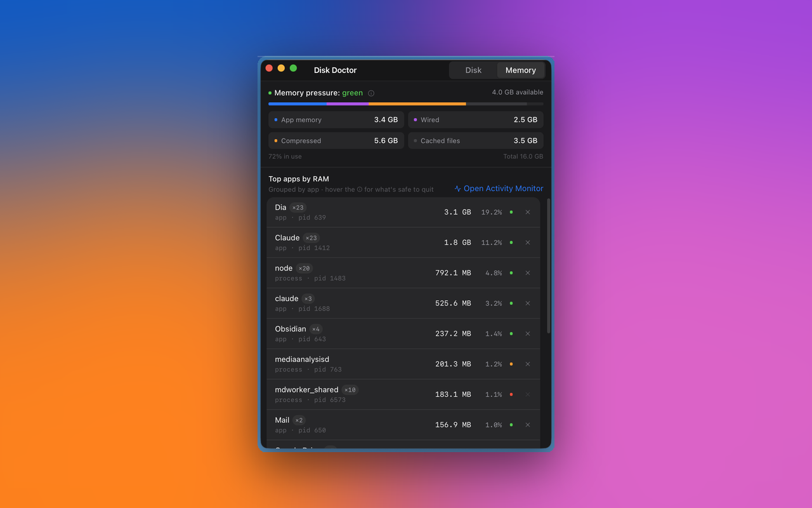Click the process list scrollbar
This screenshot has width=812, height=508.
[548, 267]
